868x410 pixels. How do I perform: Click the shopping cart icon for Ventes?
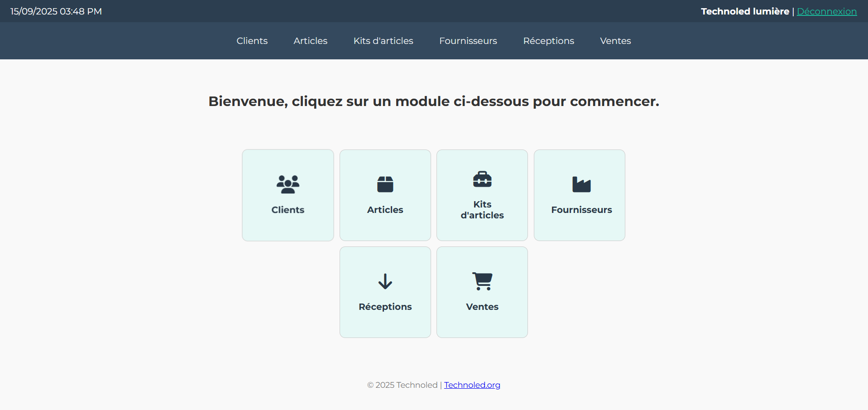coord(482,281)
